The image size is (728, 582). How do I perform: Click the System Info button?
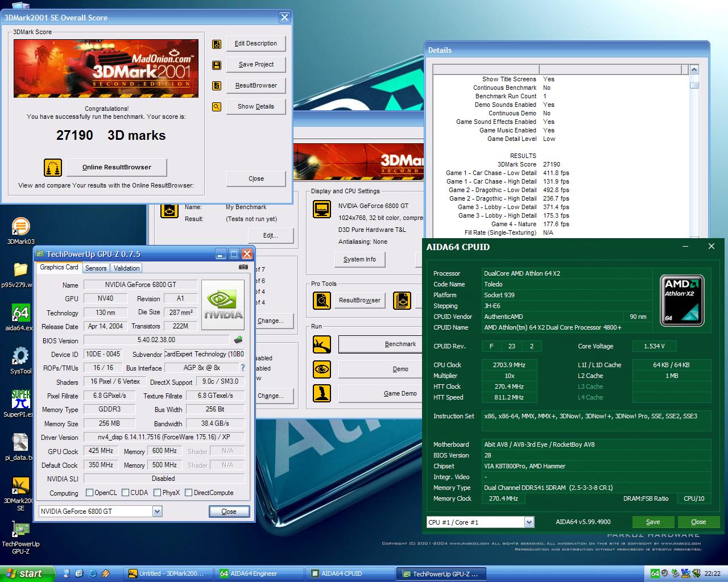359,260
